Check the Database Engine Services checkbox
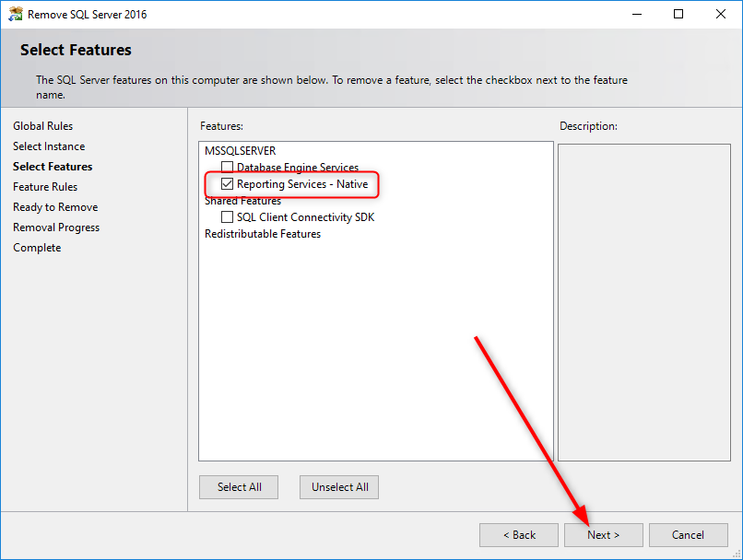 pos(227,167)
